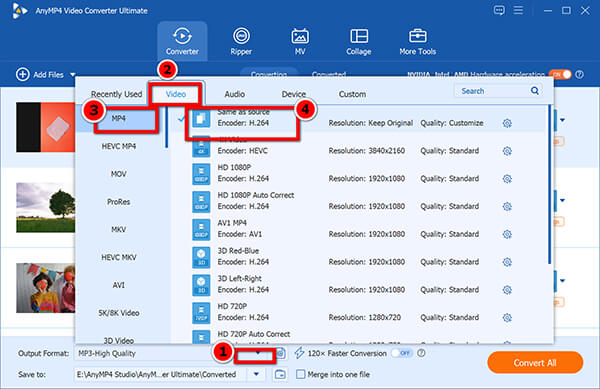This screenshot has height=389, width=600.
Task: Open hardware acceleration help question mark
Action: (580, 74)
